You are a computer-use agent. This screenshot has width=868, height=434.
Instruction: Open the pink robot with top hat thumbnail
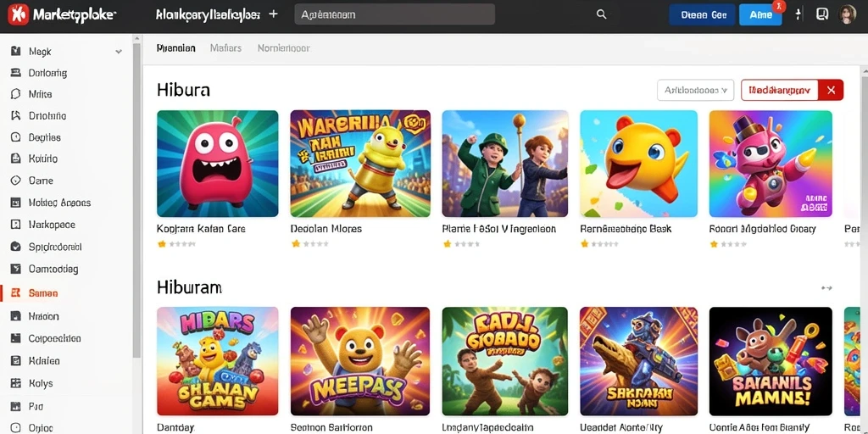point(771,164)
